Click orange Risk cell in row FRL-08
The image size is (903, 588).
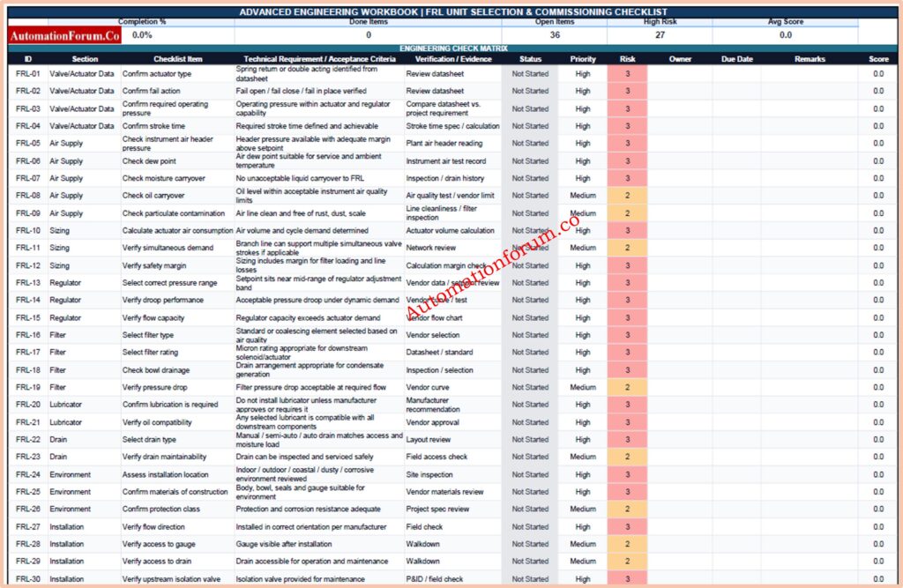627,195
